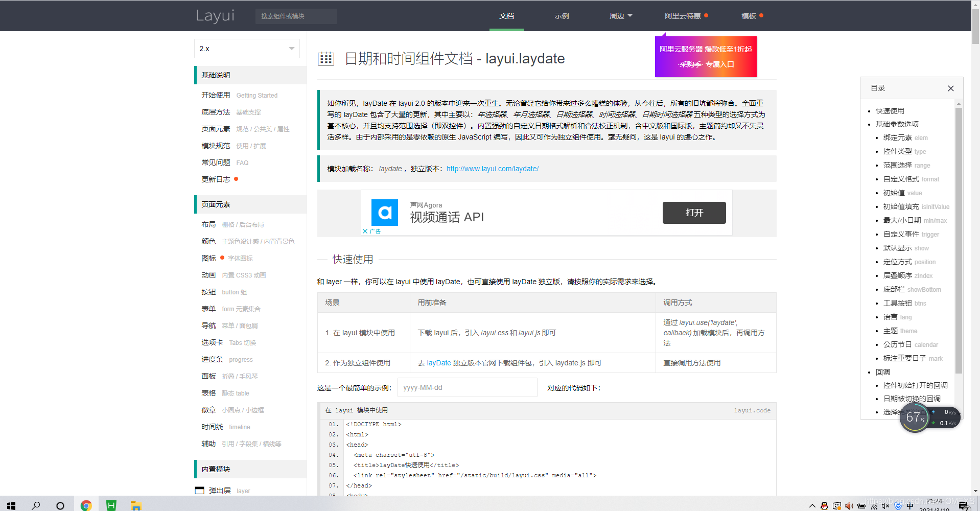Open 布局 栅格 sidebar item
The height and width of the screenshot is (511, 980).
coord(232,224)
